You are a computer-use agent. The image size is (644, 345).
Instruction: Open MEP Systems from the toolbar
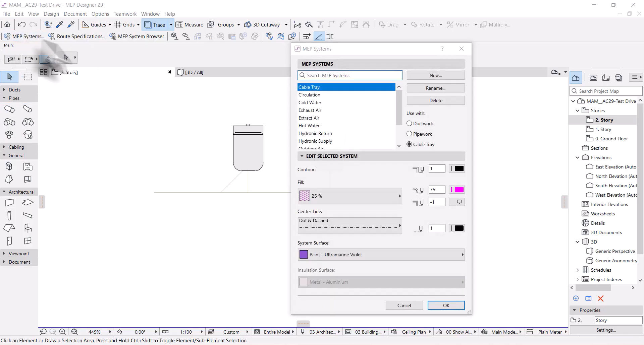[x=24, y=36]
